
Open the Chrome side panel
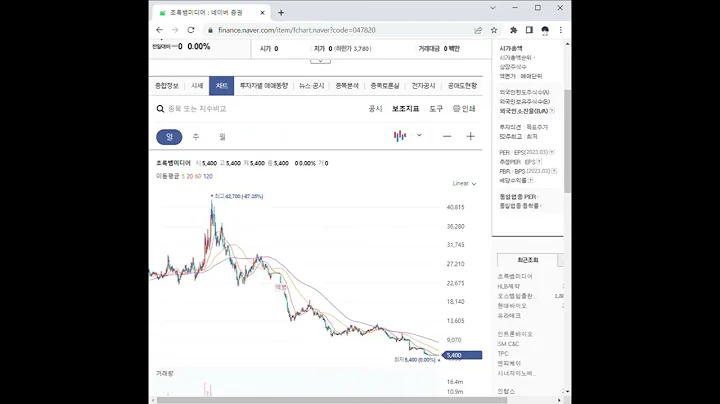pyautogui.click(x=529, y=30)
